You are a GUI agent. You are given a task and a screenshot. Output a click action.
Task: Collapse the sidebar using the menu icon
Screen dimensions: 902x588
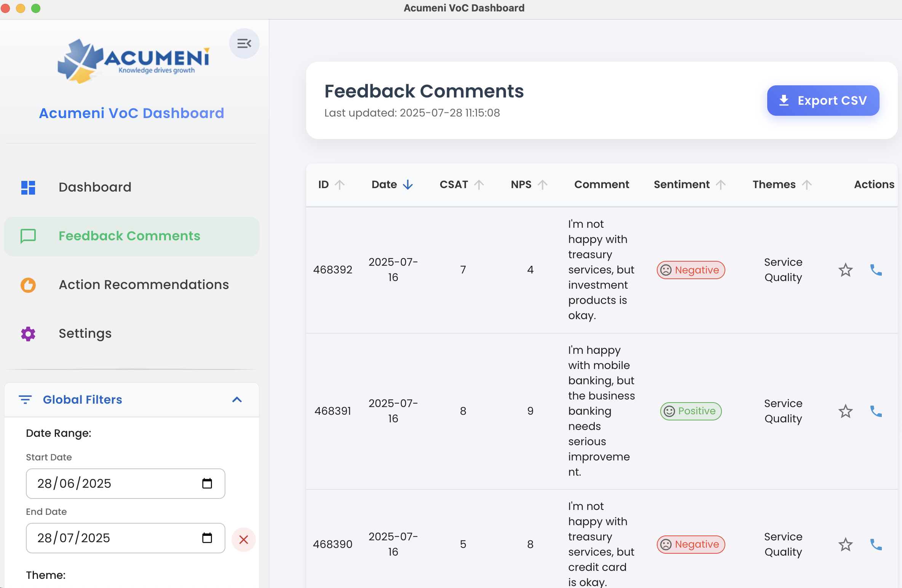(x=244, y=43)
